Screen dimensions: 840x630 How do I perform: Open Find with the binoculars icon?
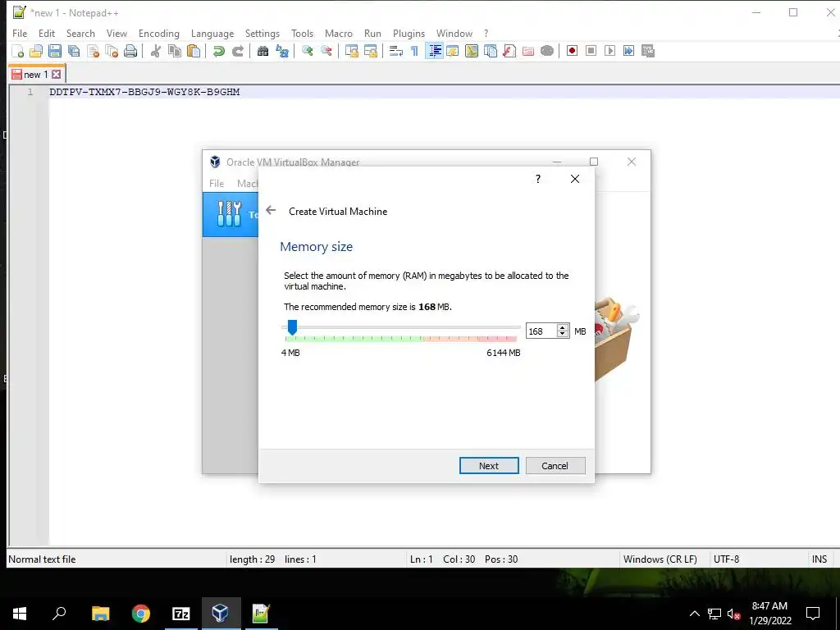coord(263,51)
